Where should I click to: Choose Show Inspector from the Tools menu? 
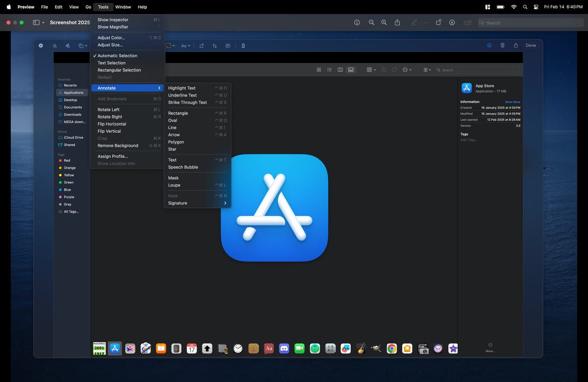point(127,20)
